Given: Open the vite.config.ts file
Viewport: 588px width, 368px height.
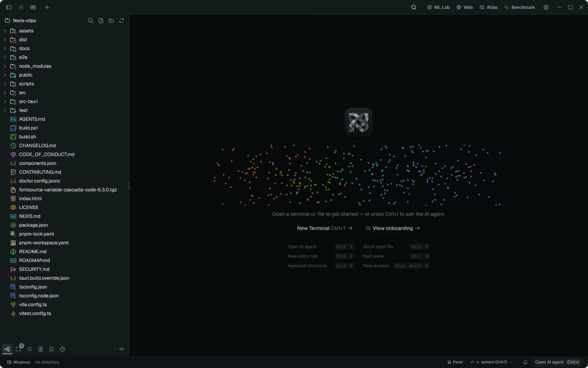Looking at the screenshot, I should 64,305.
